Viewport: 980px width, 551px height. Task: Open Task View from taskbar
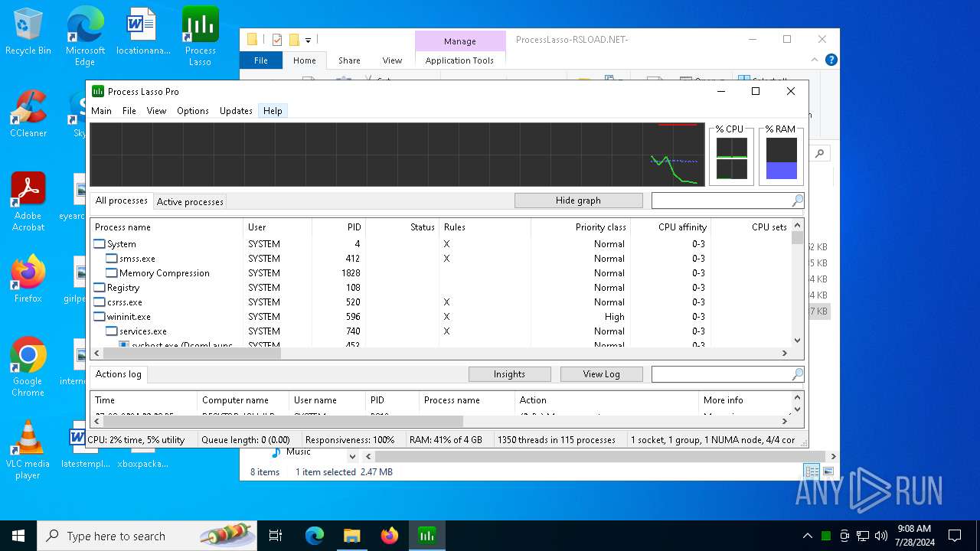coord(276,536)
